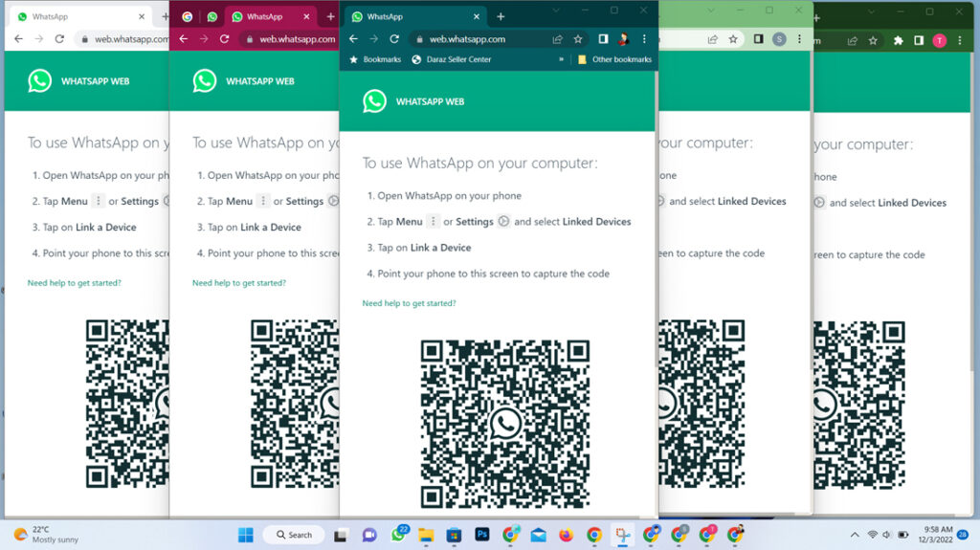The image size is (980, 550).
Task: Switch to the pinned WhatsApp tab in the magenta window
Action: (212, 17)
